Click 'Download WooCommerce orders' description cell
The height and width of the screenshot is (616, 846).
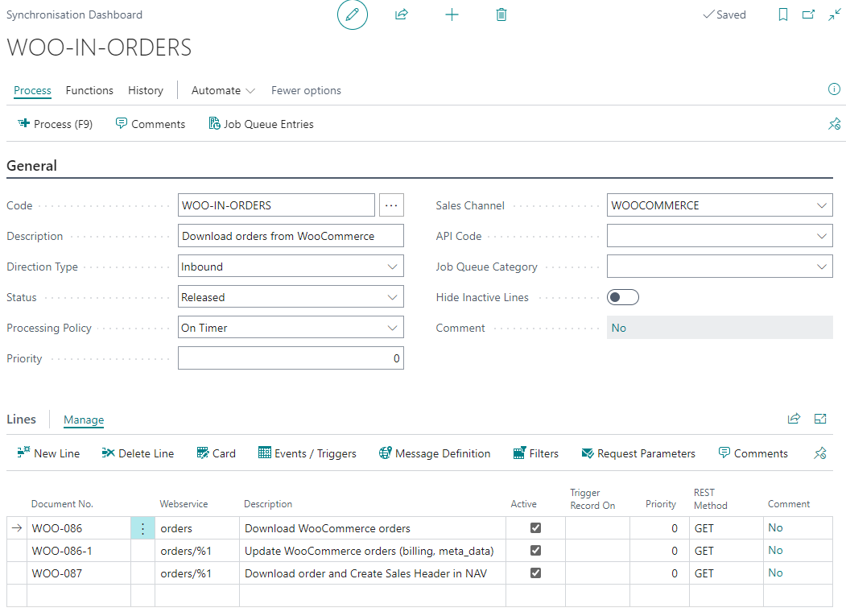point(373,528)
